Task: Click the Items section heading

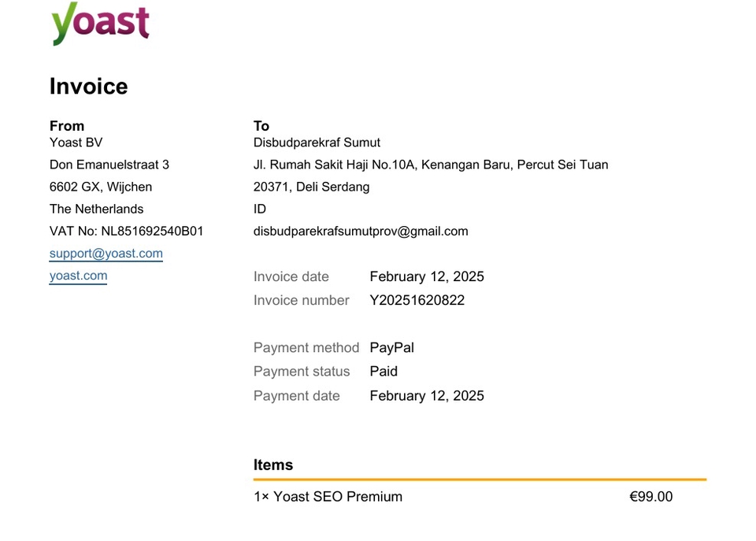Action: click(x=273, y=465)
